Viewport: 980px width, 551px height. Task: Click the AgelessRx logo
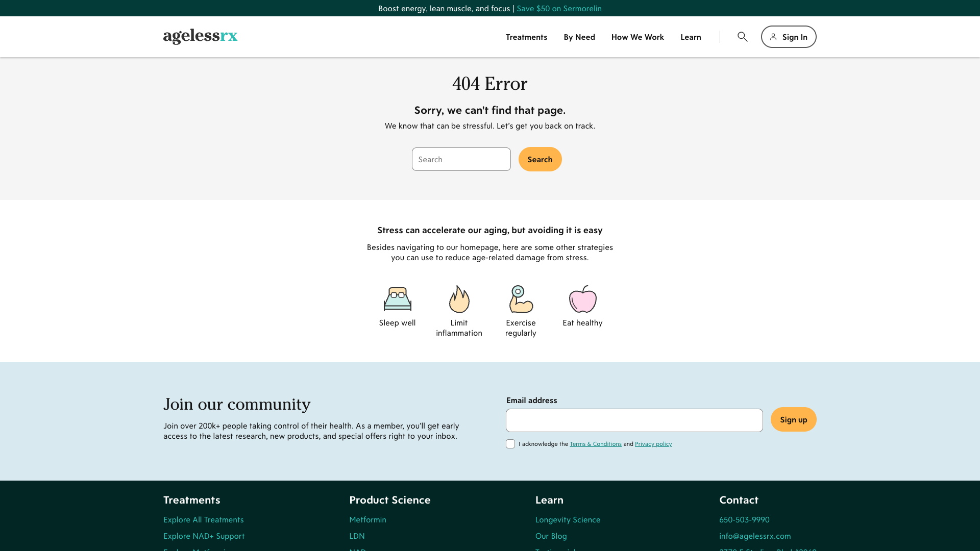pyautogui.click(x=200, y=37)
